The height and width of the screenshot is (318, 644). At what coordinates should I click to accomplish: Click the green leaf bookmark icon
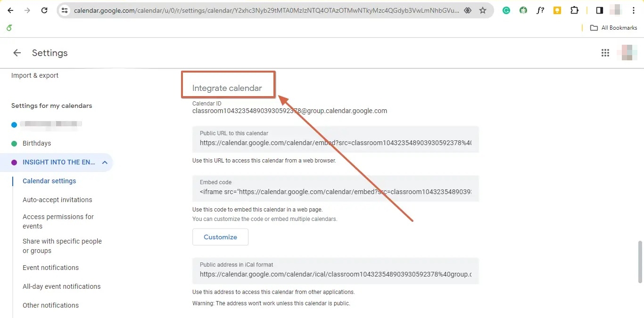9,28
